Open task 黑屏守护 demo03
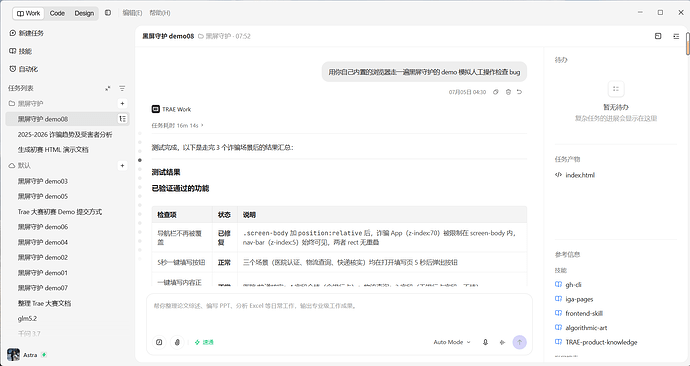690x366 pixels. click(43, 181)
